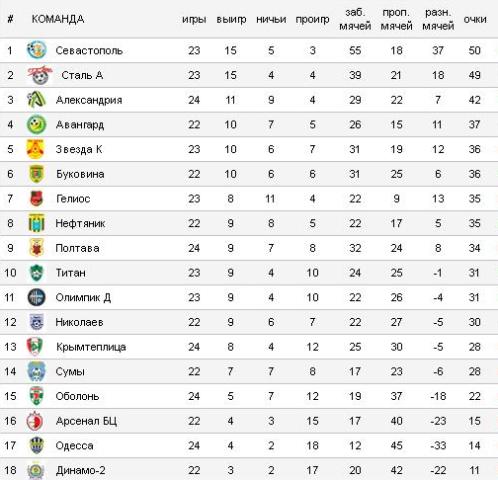This screenshot has height=480, width=498.
Task: Click the Нефтяник striped logo
Action: [36, 223]
